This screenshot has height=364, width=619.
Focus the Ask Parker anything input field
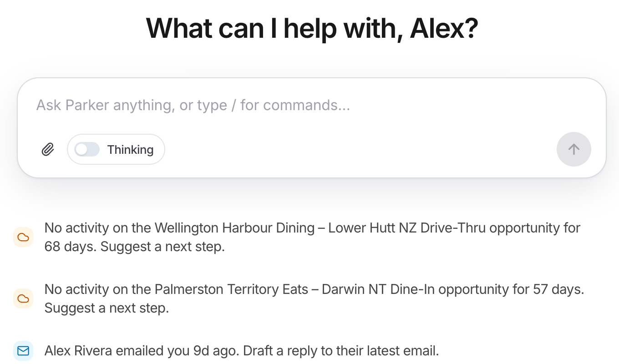tap(312, 105)
